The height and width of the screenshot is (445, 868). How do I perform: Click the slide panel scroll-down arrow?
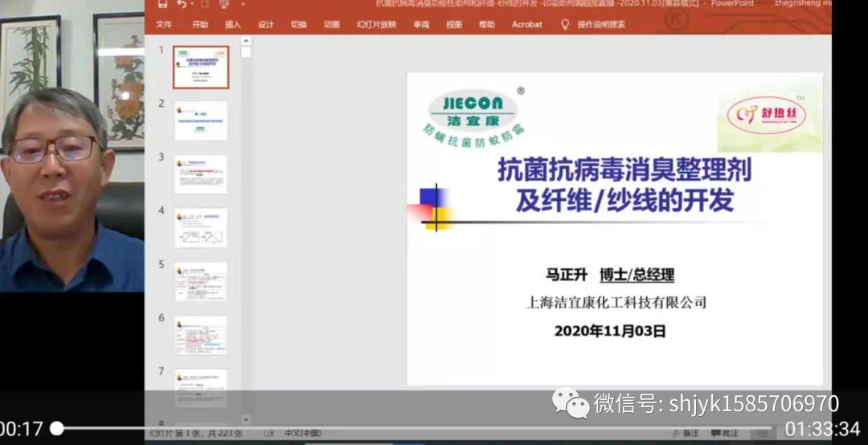(x=246, y=419)
